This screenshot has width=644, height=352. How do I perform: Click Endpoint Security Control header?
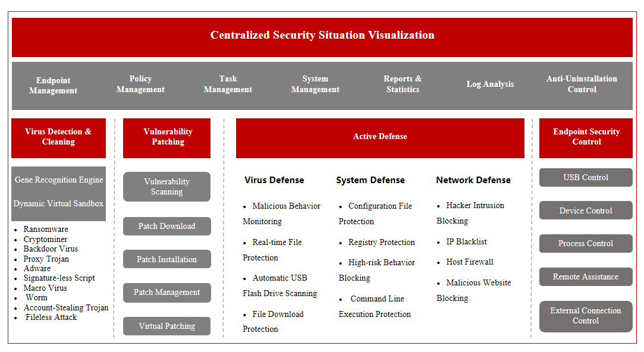[x=586, y=138]
